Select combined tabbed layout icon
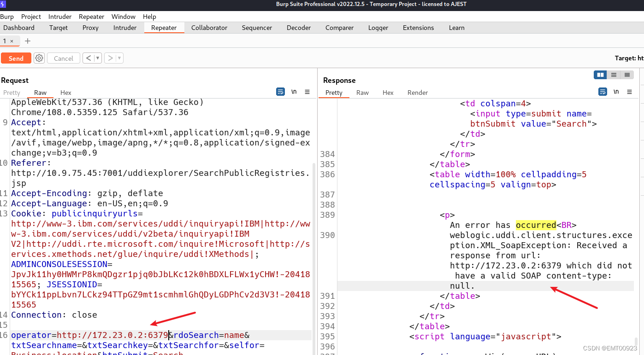This screenshot has width=644, height=355. tap(627, 75)
